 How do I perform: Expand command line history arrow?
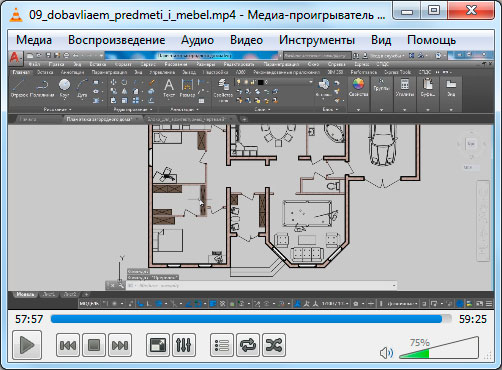pos(394,286)
